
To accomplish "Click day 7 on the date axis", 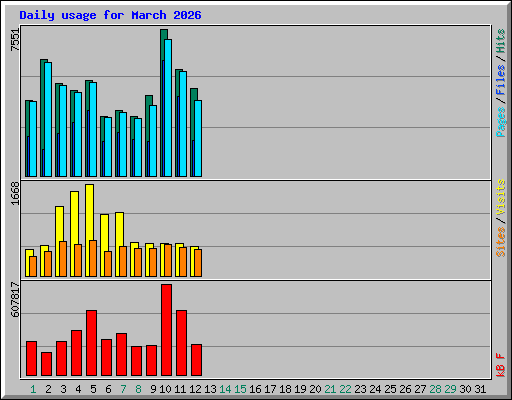I will coord(123,389).
